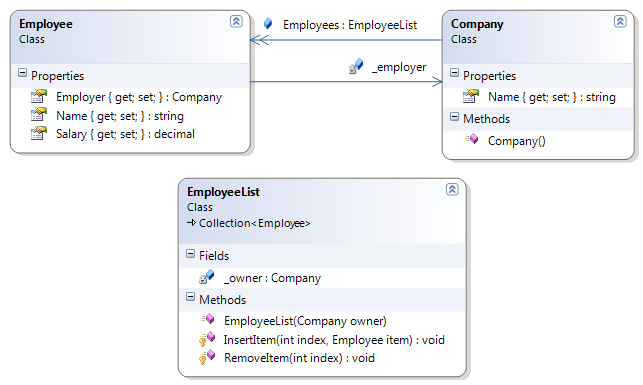The height and width of the screenshot is (385, 643).
Task: Click the Employees association property icon
Action: tap(268, 23)
